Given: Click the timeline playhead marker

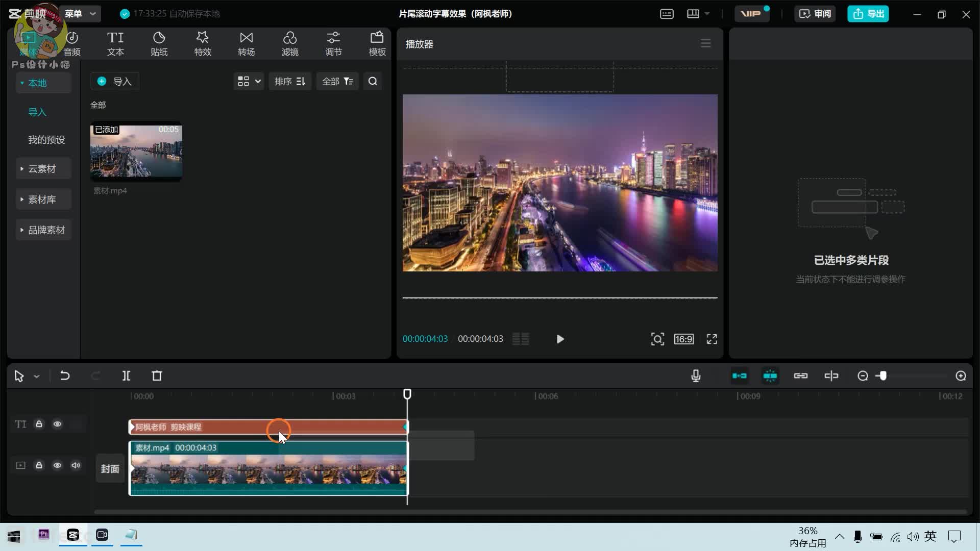Looking at the screenshot, I should point(407,394).
